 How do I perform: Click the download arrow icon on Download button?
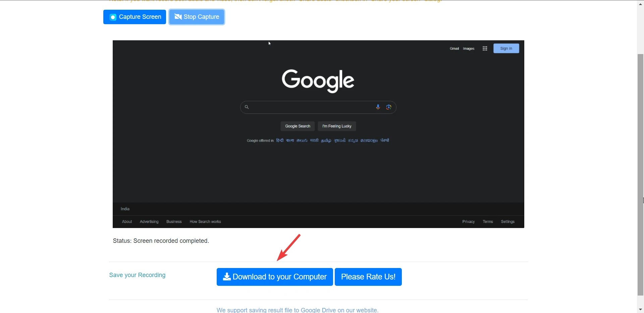click(227, 277)
